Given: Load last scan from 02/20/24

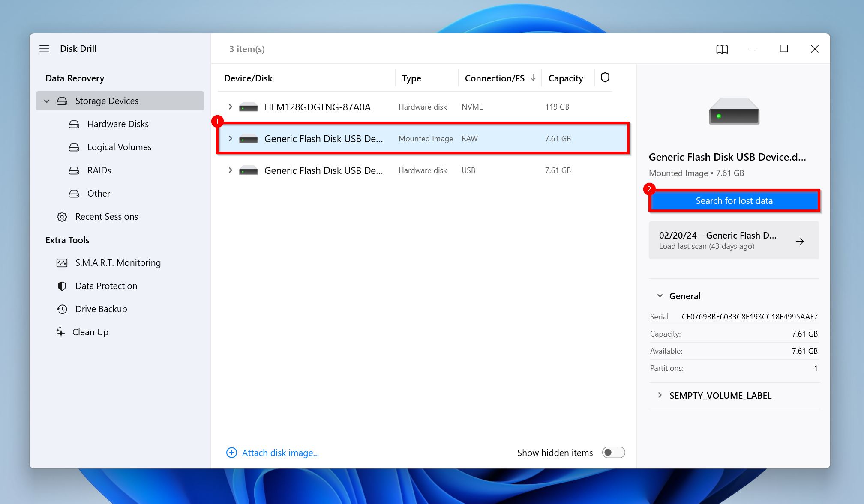Looking at the screenshot, I should [x=734, y=240].
